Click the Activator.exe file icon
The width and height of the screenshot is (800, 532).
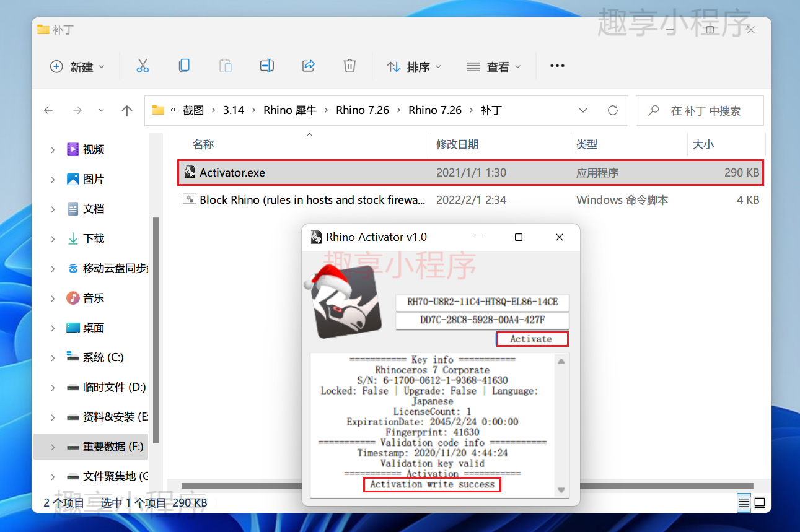190,172
